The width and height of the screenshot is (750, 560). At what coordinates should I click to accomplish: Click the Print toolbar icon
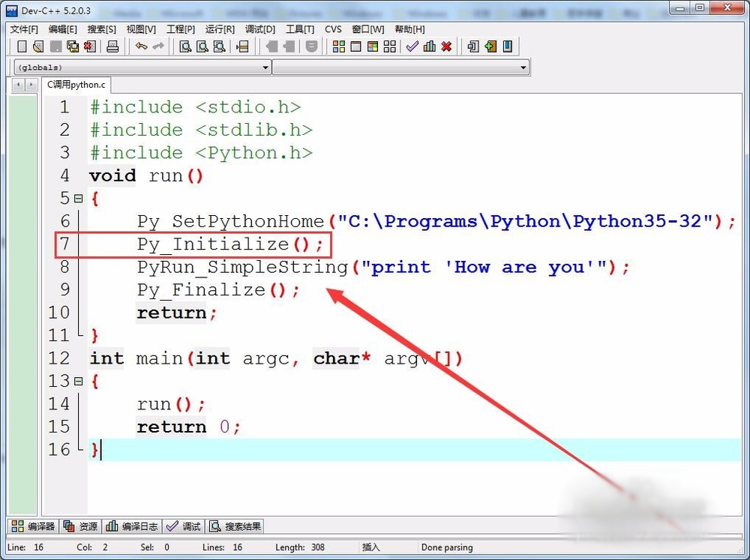click(112, 46)
